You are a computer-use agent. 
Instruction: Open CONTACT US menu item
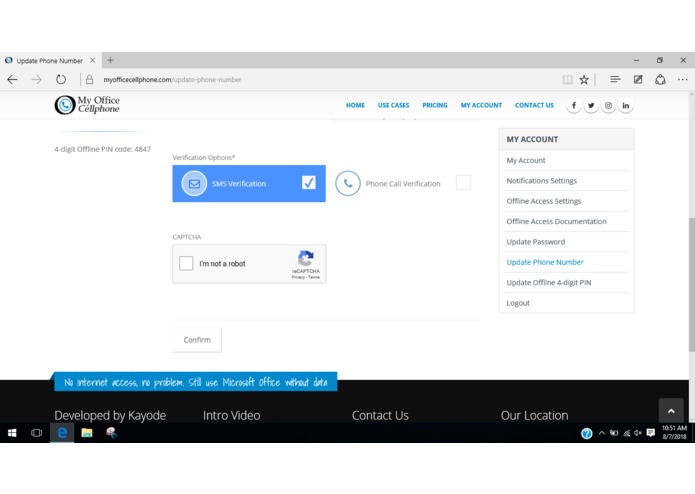pyautogui.click(x=534, y=105)
